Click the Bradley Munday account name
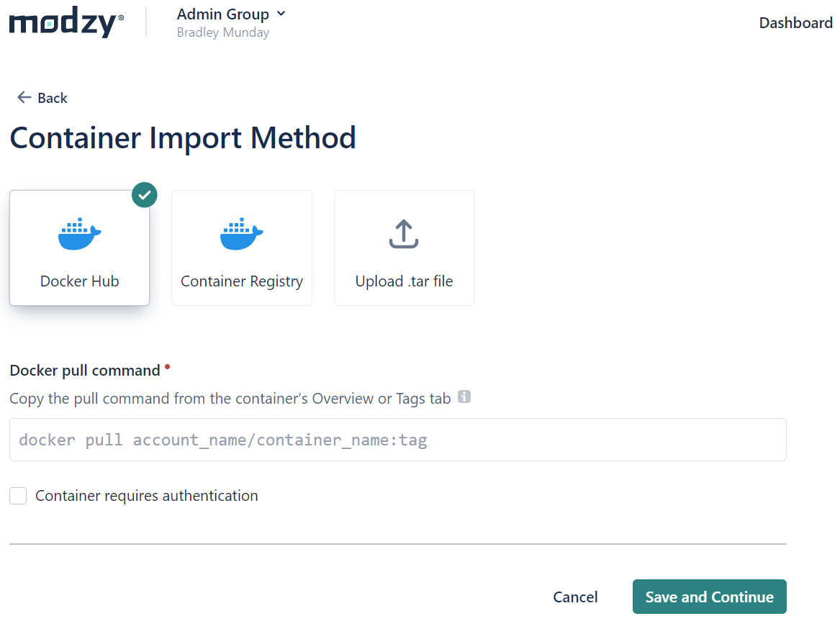Image resolution: width=840 pixels, height=634 pixels. [223, 32]
